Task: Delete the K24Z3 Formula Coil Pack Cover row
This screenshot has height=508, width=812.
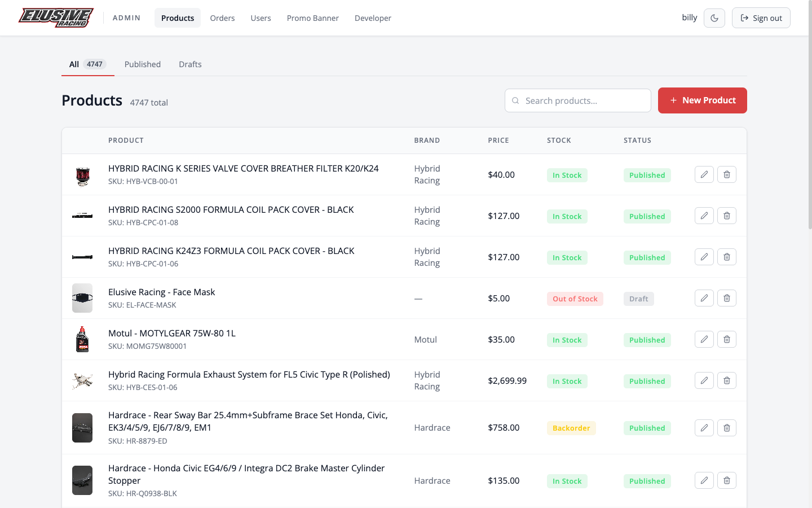Action: 727,257
